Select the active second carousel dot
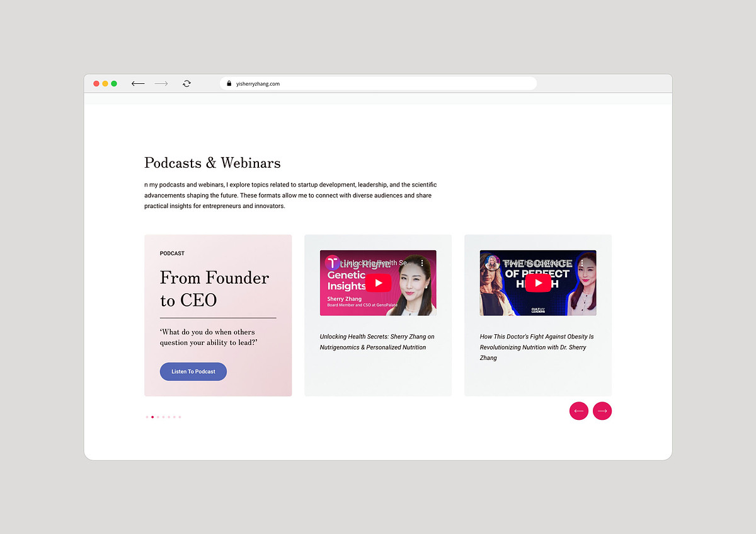This screenshot has height=534, width=756. tap(152, 417)
